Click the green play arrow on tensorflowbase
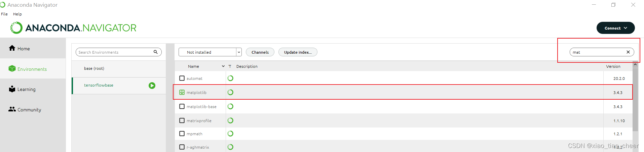This screenshot has height=152, width=644. coord(152,86)
